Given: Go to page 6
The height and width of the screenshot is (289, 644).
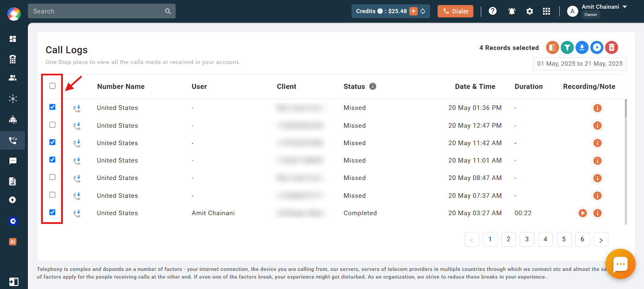Looking at the screenshot, I should (x=582, y=239).
